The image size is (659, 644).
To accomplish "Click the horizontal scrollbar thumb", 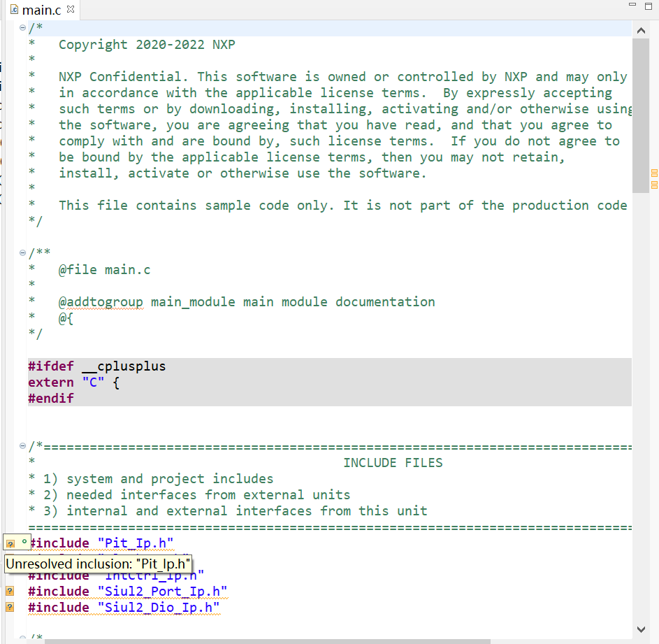I will [267, 641].
